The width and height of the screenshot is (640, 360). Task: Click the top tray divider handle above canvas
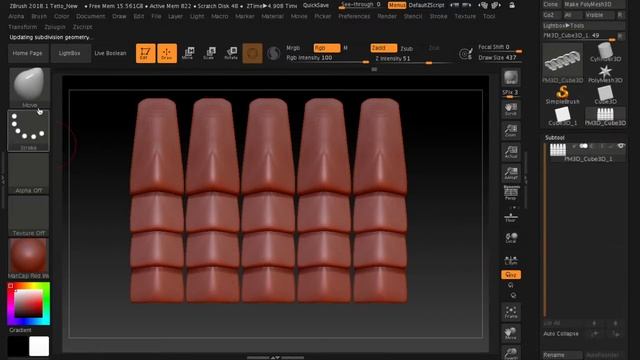coord(374,69)
